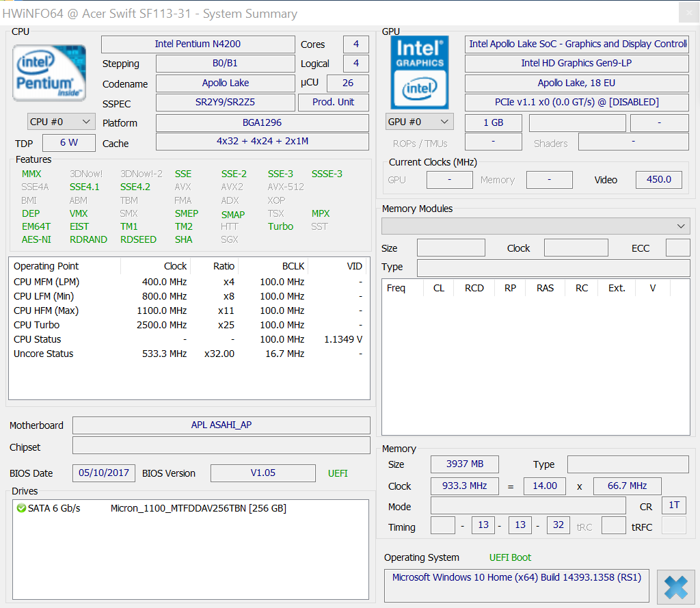Click the Memory Clock value 933.3 MHz

465,486
